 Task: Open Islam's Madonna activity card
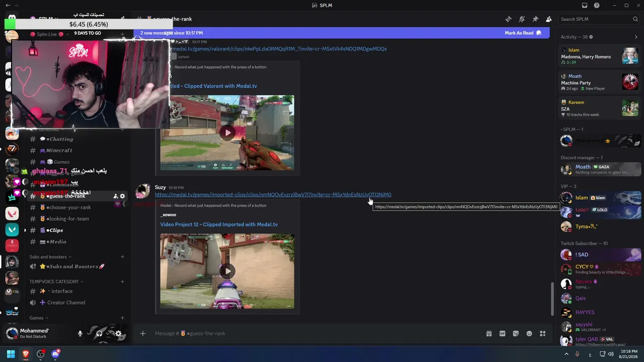[x=600, y=56]
